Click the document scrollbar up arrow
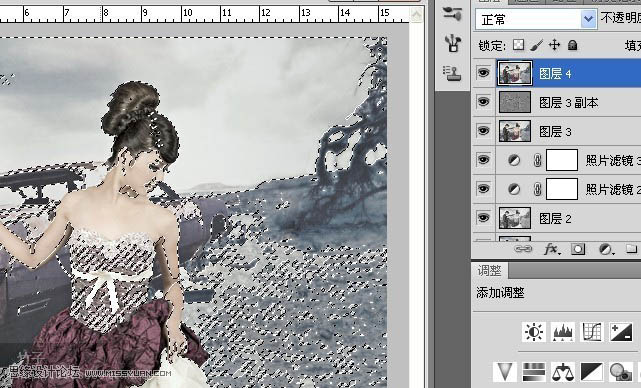The width and height of the screenshot is (641, 388). click(x=417, y=16)
